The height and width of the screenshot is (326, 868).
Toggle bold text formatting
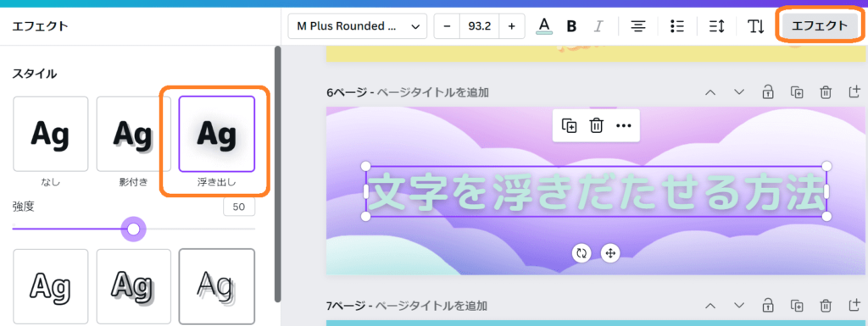point(572,26)
